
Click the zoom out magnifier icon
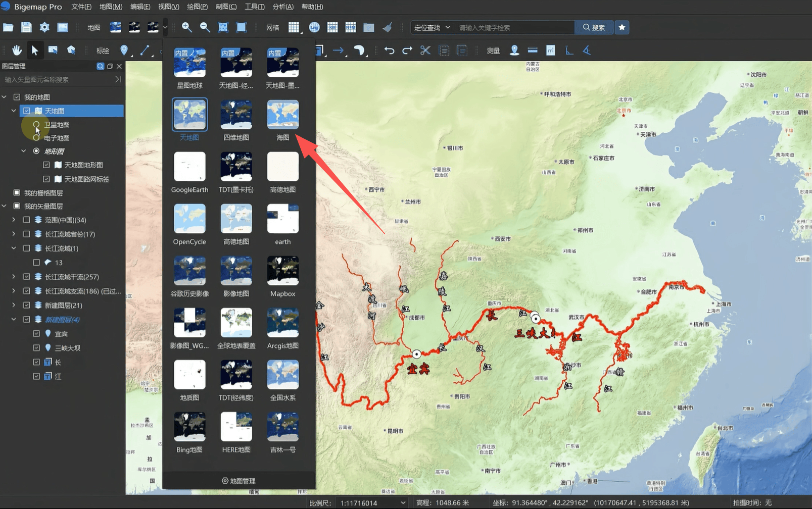coord(205,27)
